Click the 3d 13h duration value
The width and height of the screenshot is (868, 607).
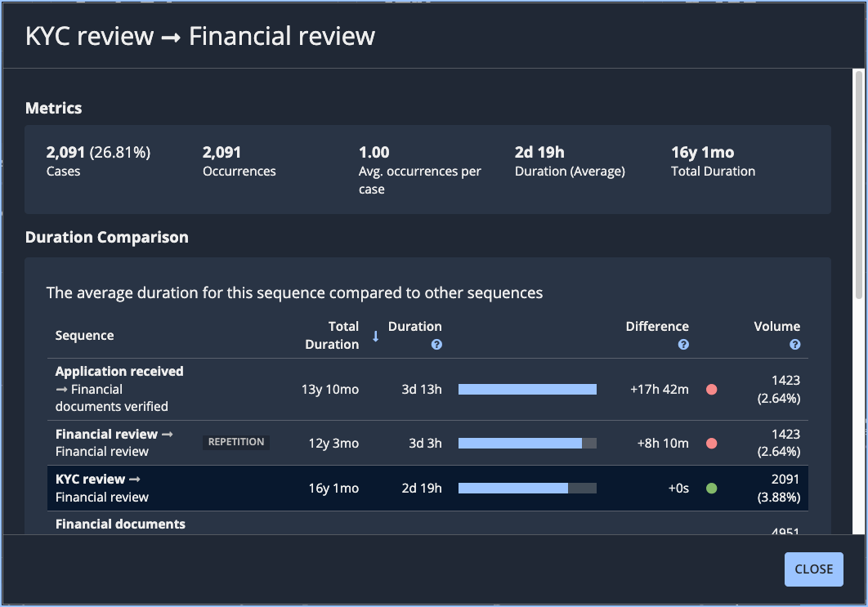pos(422,390)
